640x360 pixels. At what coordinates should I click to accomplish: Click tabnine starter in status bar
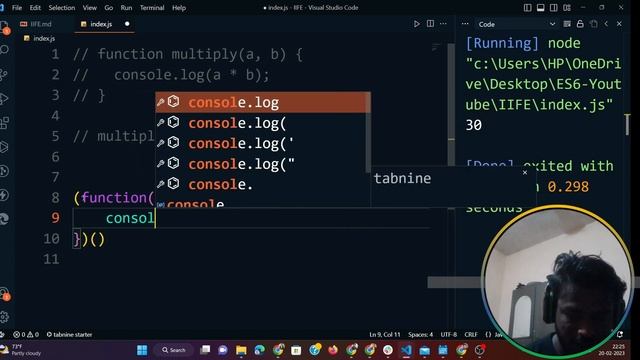(69, 335)
